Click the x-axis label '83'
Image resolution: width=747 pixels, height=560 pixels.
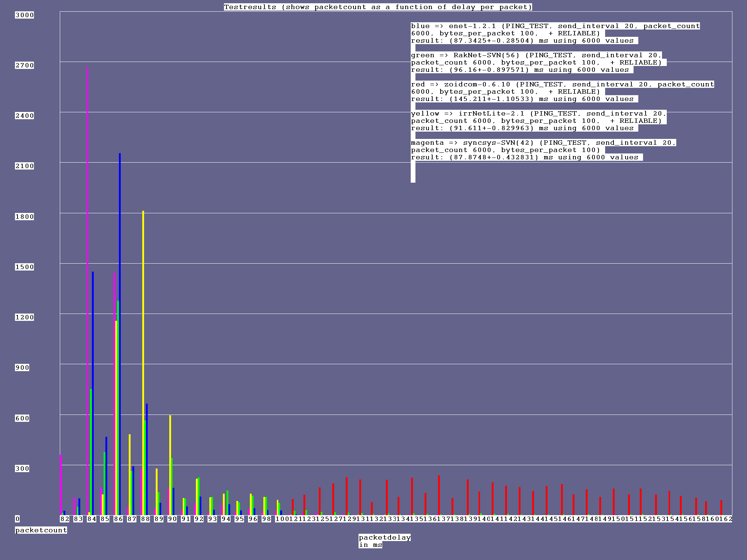point(78,519)
